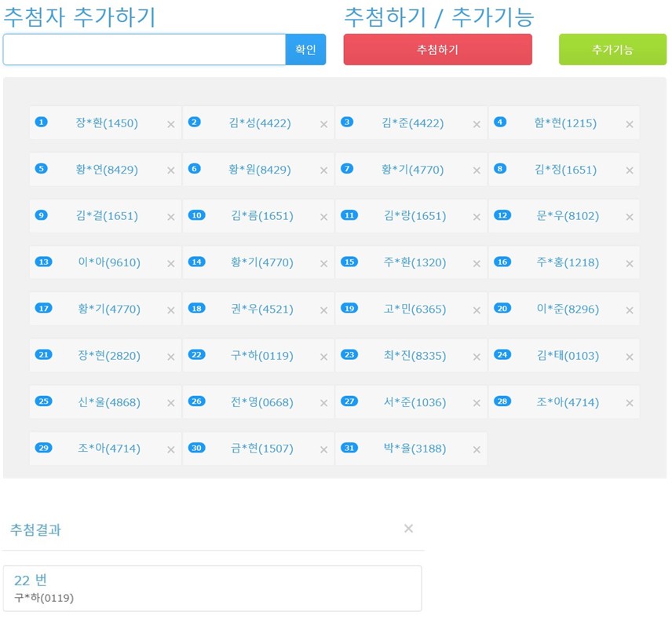Viewport: 672px width, 623px height.
Task: Click participant name 김*태(0103)
Action: pyautogui.click(x=568, y=356)
